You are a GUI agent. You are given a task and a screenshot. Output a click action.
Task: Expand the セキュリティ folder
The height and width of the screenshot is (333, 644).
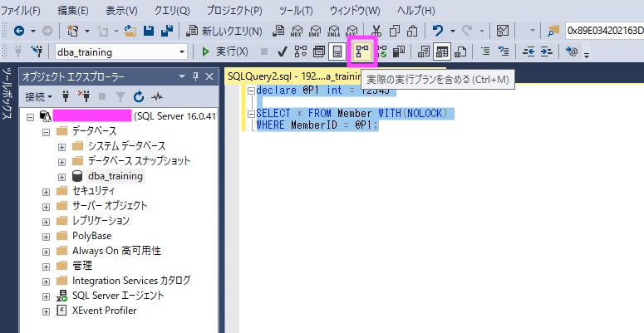(46, 192)
